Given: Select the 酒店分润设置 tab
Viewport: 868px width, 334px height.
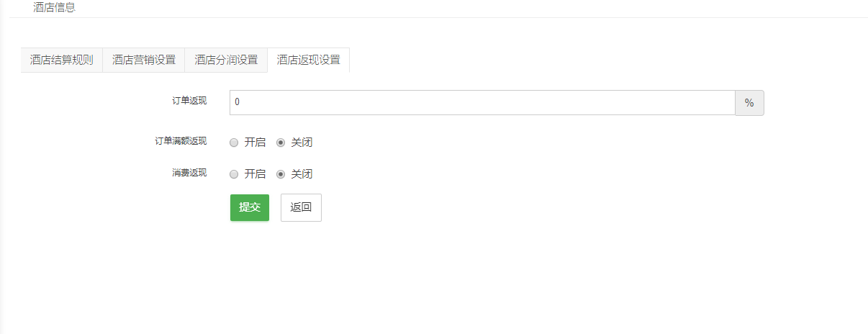Looking at the screenshot, I should [x=226, y=60].
